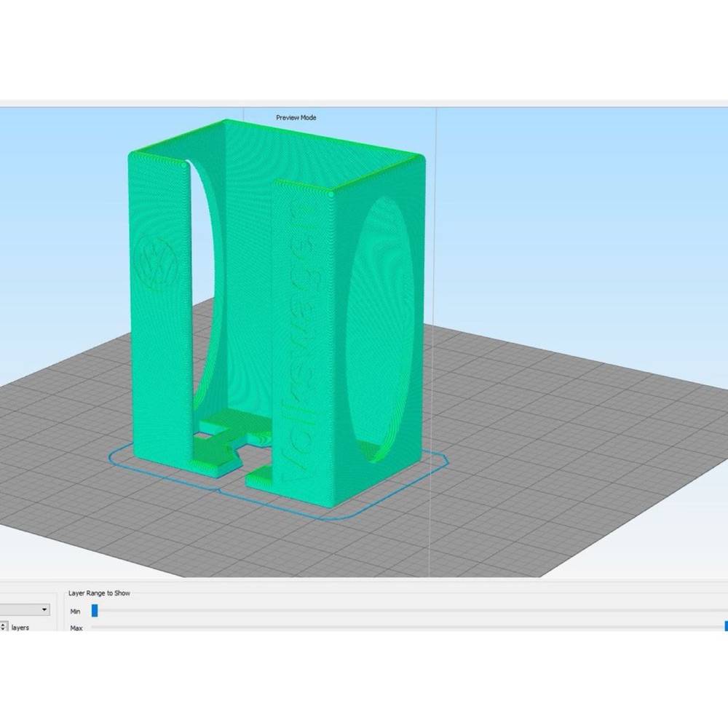Click the Max layer slider handle
This screenshot has height=728, width=728.
(726, 626)
